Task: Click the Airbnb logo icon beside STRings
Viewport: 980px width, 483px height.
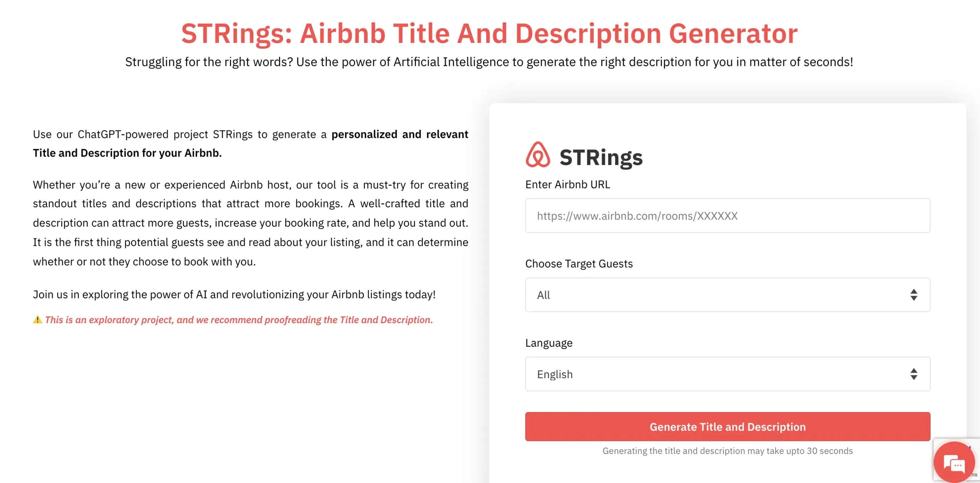Action: click(x=537, y=155)
